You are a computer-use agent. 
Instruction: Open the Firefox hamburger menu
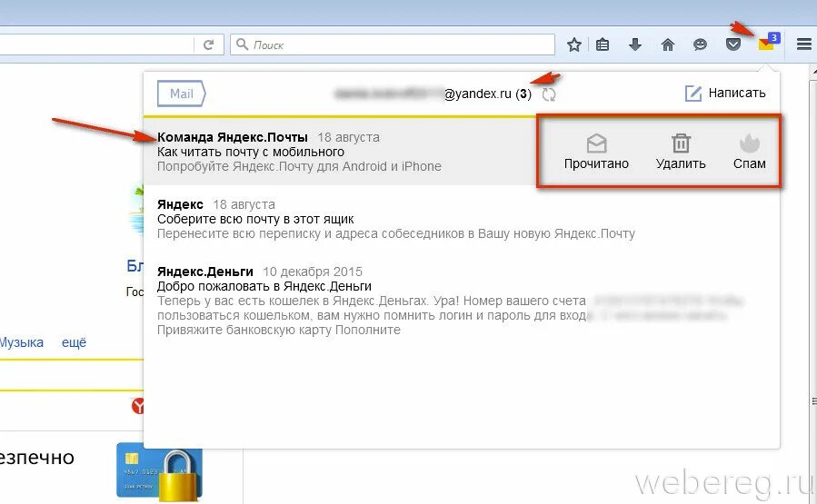point(804,44)
